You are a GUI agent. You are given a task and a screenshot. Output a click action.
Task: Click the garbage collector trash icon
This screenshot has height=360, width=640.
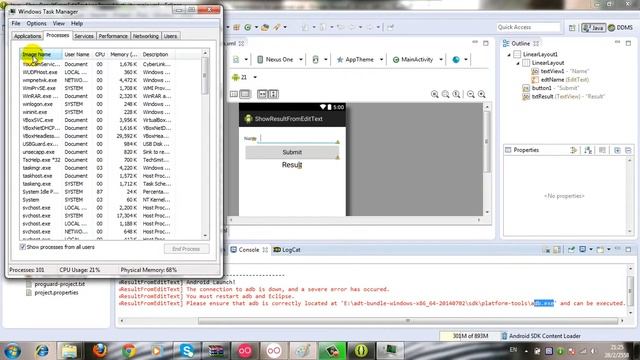pos(504,336)
